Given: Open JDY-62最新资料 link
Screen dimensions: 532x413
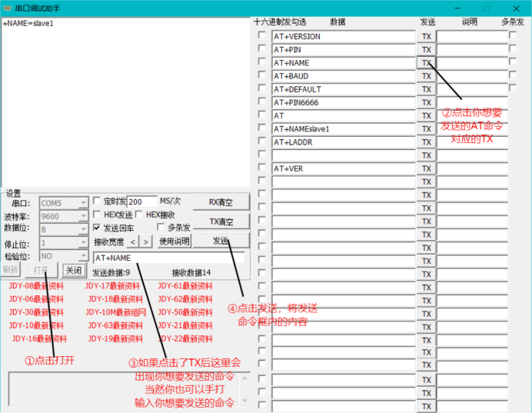Looking at the screenshot, I should click(x=185, y=299).
